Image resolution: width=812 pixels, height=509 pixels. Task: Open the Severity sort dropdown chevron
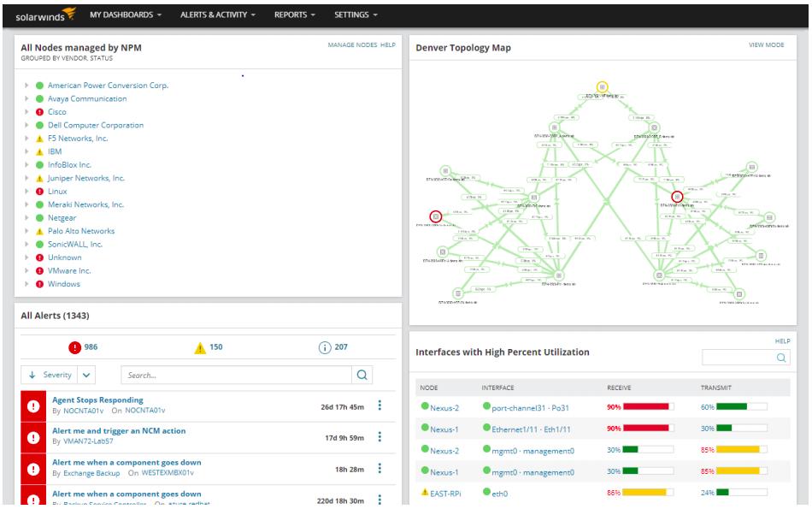point(86,375)
